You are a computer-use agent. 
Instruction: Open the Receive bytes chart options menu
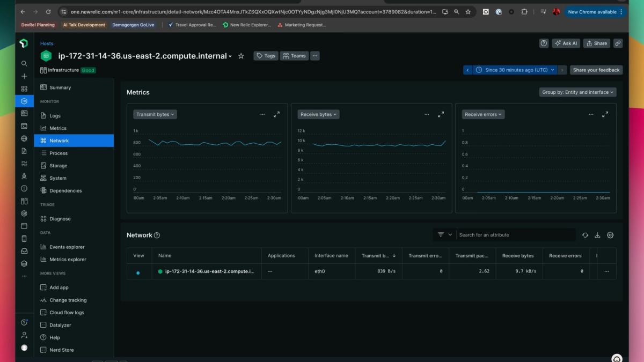coord(427,114)
